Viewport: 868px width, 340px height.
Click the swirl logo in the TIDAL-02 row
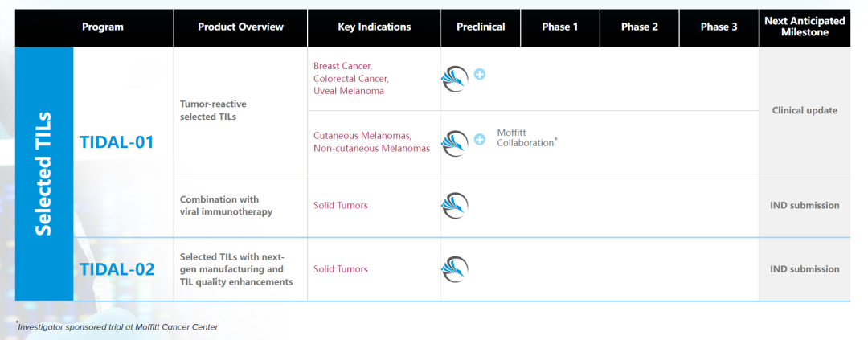coord(455,268)
